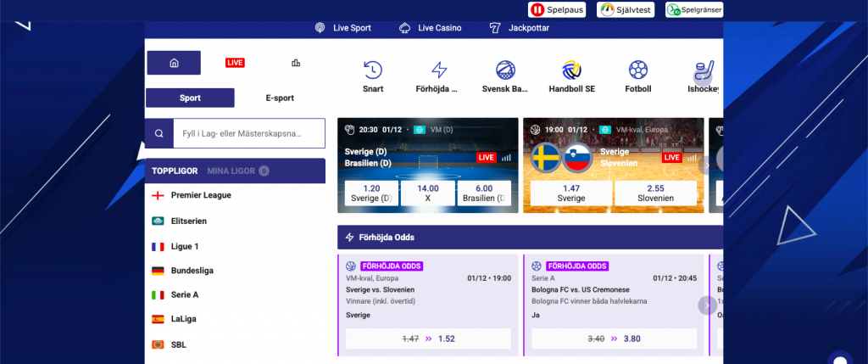Open the Fotboll category icon
The width and height of the screenshot is (868, 364).
637,70
